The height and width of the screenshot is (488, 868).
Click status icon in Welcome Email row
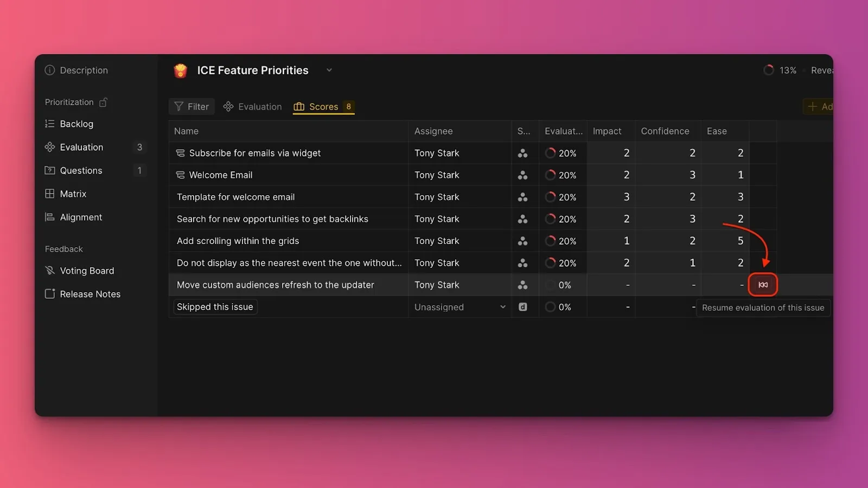point(522,175)
